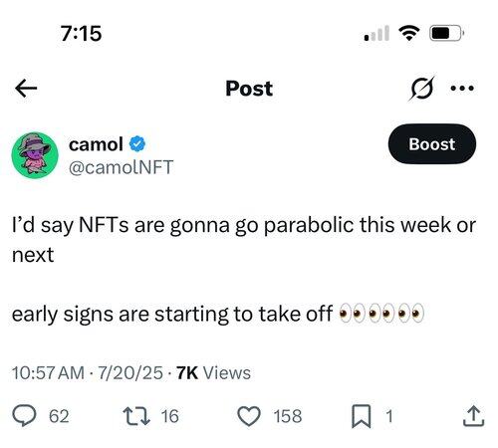
Task: Open the three-dot more options menu
Action: pyautogui.click(x=462, y=89)
